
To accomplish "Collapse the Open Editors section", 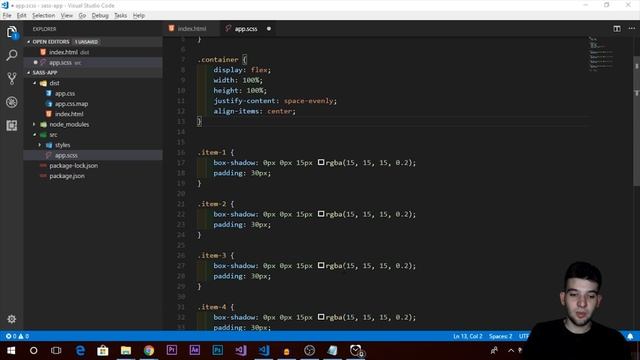I will click(29, 42).
